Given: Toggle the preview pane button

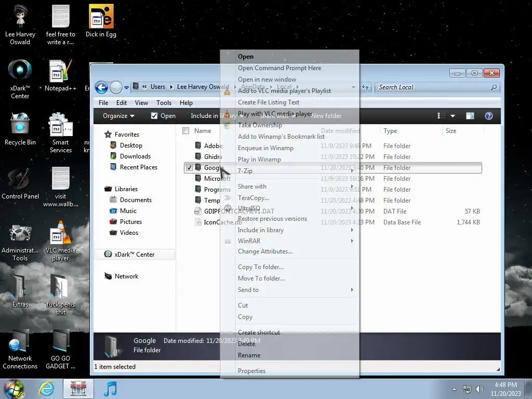Looking at the screenshot, I should point(470,116).
